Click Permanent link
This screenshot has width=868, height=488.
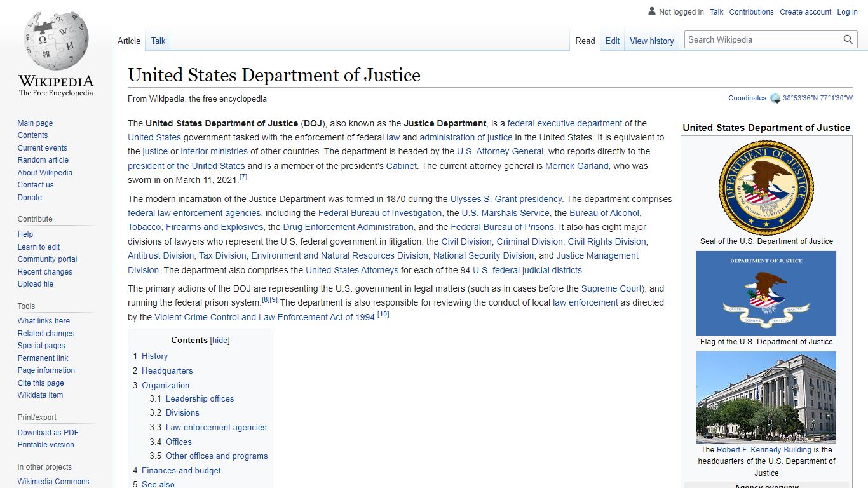click(43, 358)
